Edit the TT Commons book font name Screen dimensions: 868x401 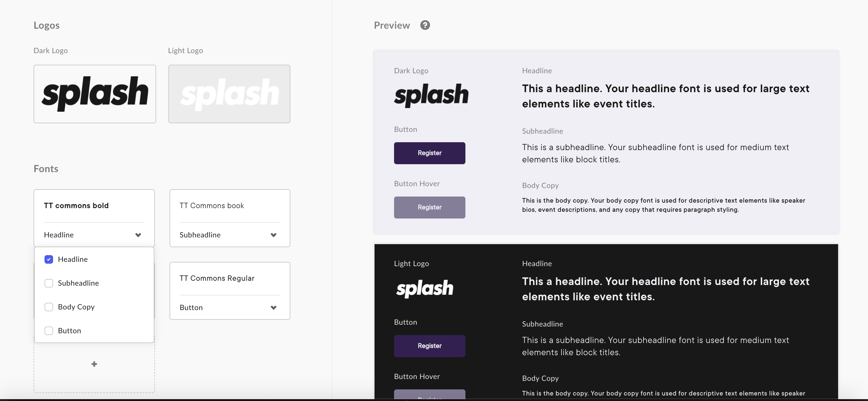tap(212, 206)
